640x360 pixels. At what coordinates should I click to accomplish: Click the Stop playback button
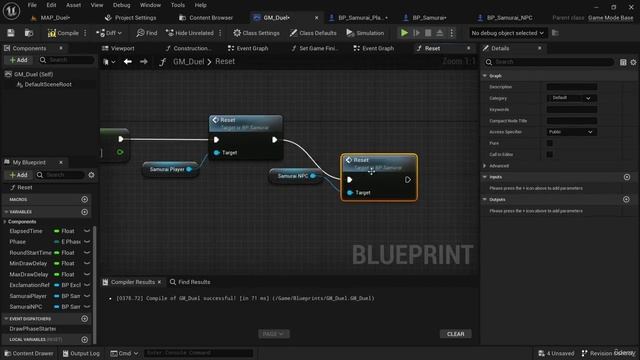[428, 33]
